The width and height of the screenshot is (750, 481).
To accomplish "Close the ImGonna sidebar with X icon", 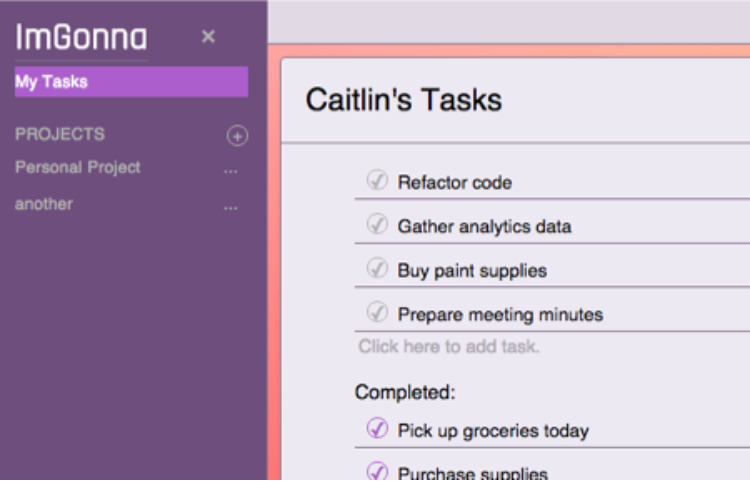I will pyautogui.click(x=208, y=36).
